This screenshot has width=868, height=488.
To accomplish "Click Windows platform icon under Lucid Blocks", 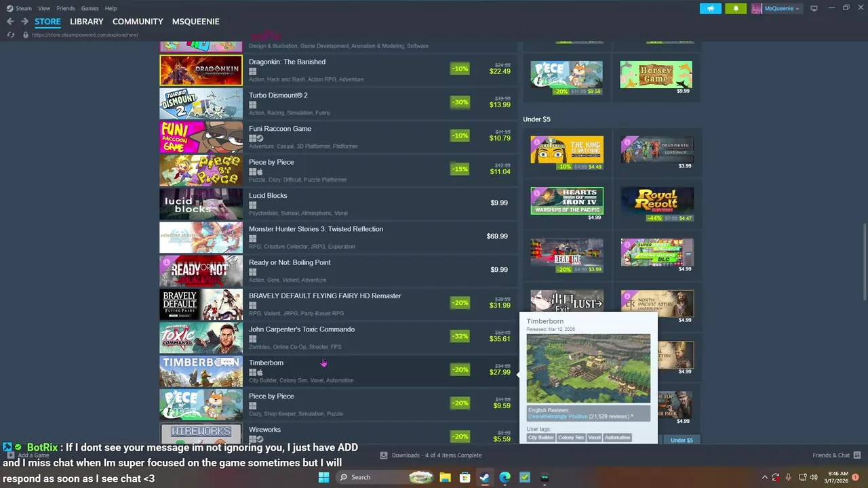I will pyautogui.click(x=252, y=205).
